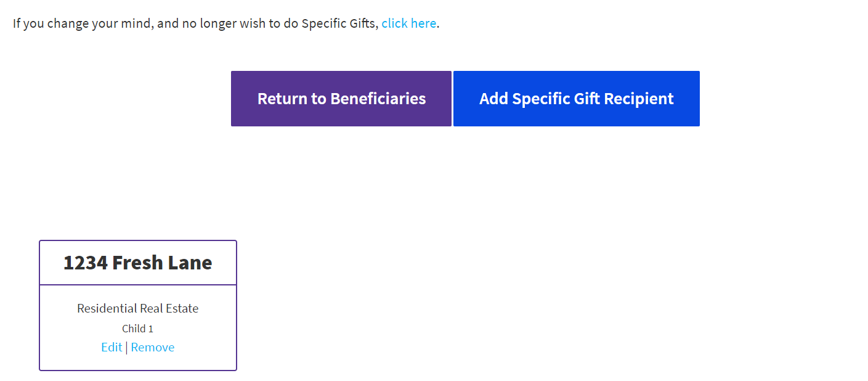Opt out of Specific Gifts via link

tap(408, 23)
